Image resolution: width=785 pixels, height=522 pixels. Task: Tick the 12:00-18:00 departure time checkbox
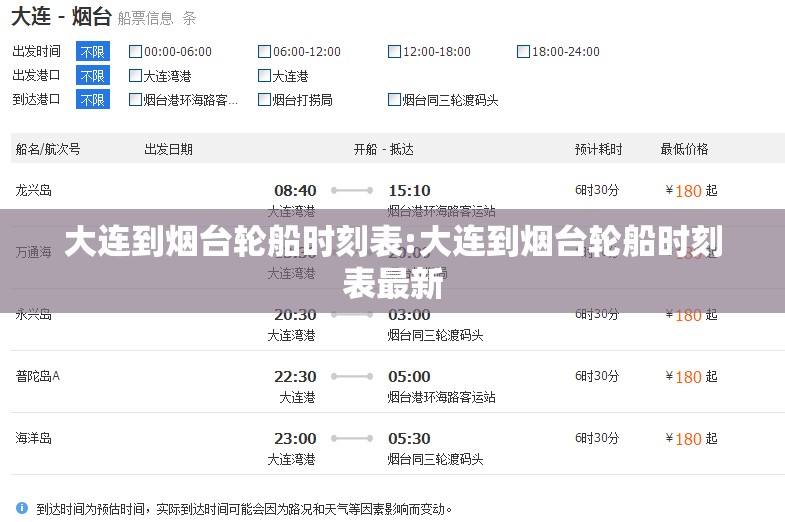(x=394, y=52)
